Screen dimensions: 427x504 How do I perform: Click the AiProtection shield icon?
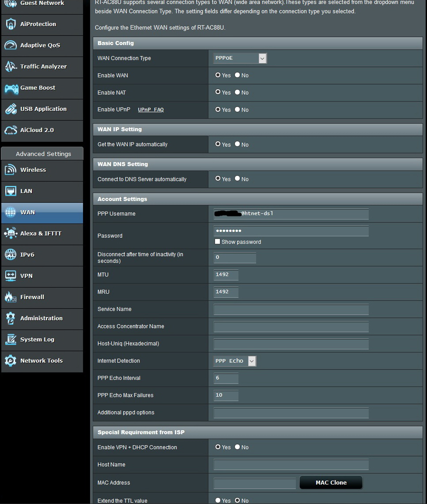(x=11, y=24)
